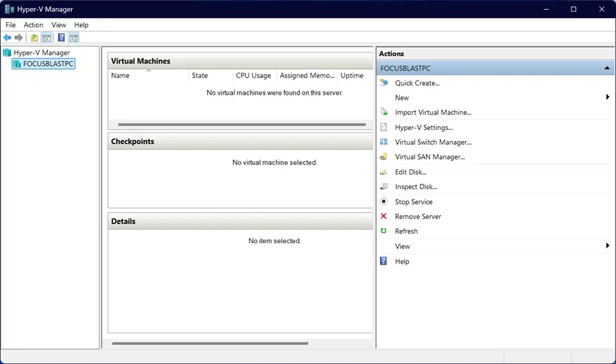The image size is (616, 364).
Task: Open Help from the toolbar question-mark icon
Action: [61, 37]
